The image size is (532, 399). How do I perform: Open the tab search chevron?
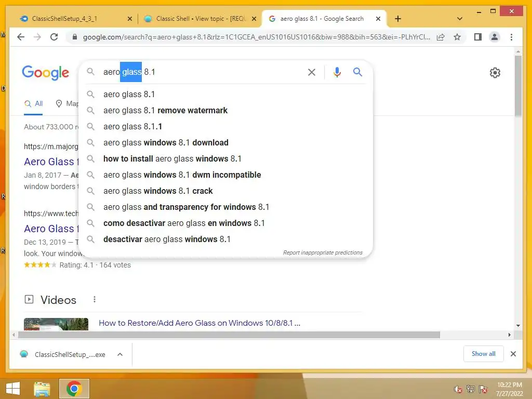click(x=460, y=19)
